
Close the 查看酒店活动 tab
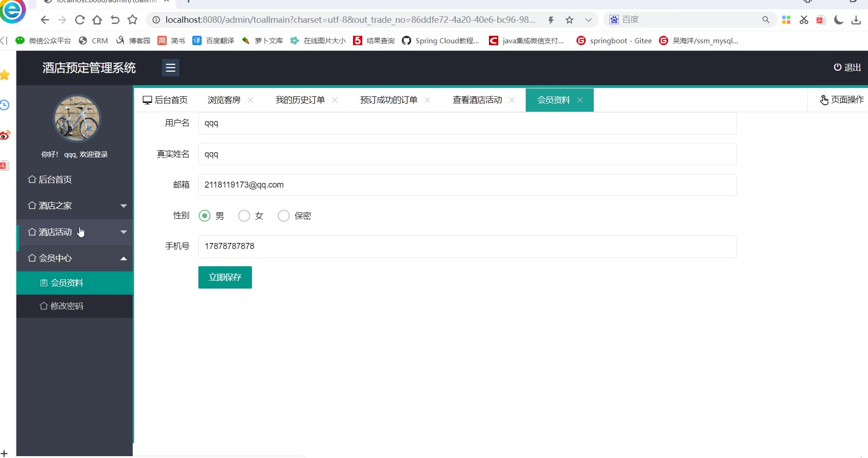click(512, 100)
